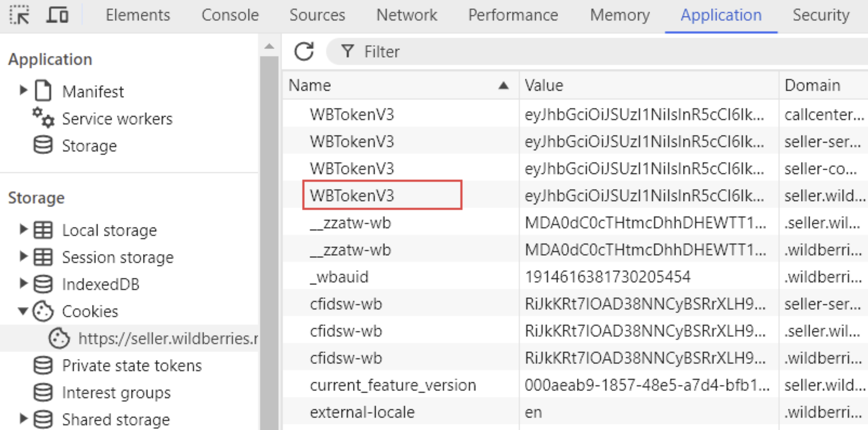The height and width of the screenshot is (430, 868).
Task: Click the Name column sort arrow
Action: 504,85
